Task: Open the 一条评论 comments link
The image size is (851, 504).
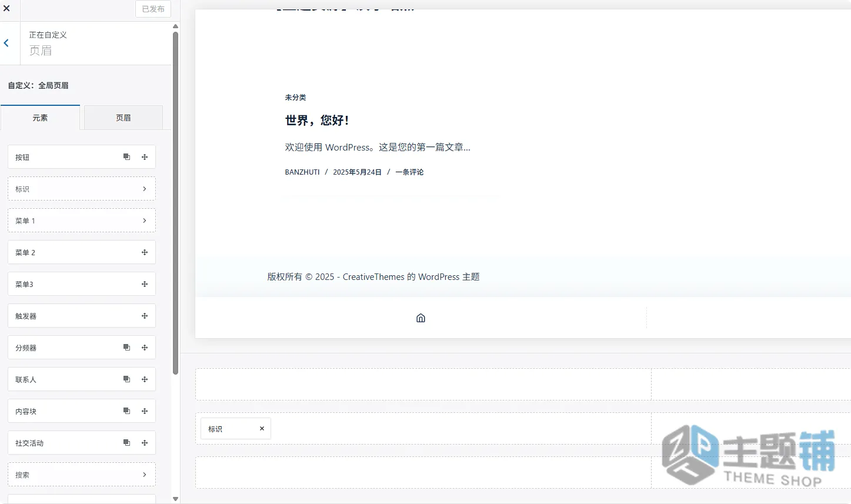Action: (409, 172)
